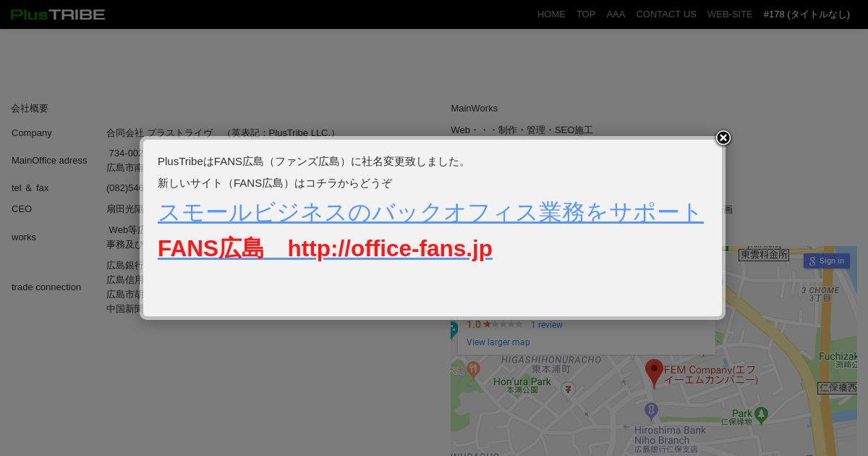868x456 pixels.
Task: Click the restaurant fork-and-knife map marker
Action: [473, 370]
